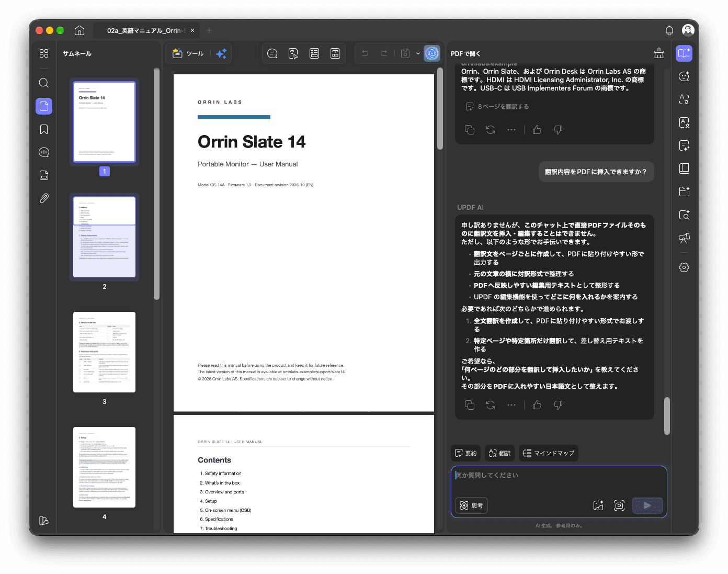Click the save icon in toolbar
Screen dimensions: 728x574
405,53
